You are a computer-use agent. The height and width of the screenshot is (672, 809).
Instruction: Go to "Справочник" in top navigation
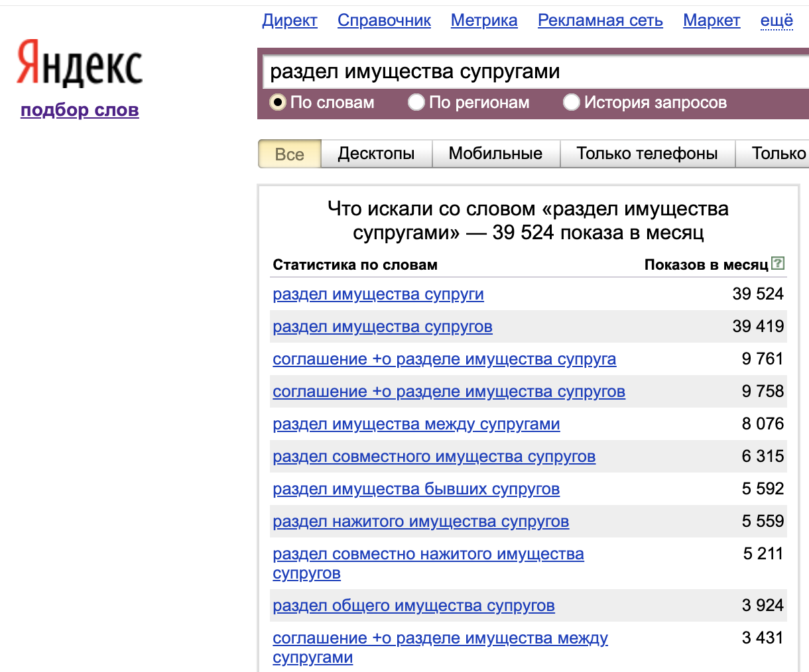tap(384, 21)
